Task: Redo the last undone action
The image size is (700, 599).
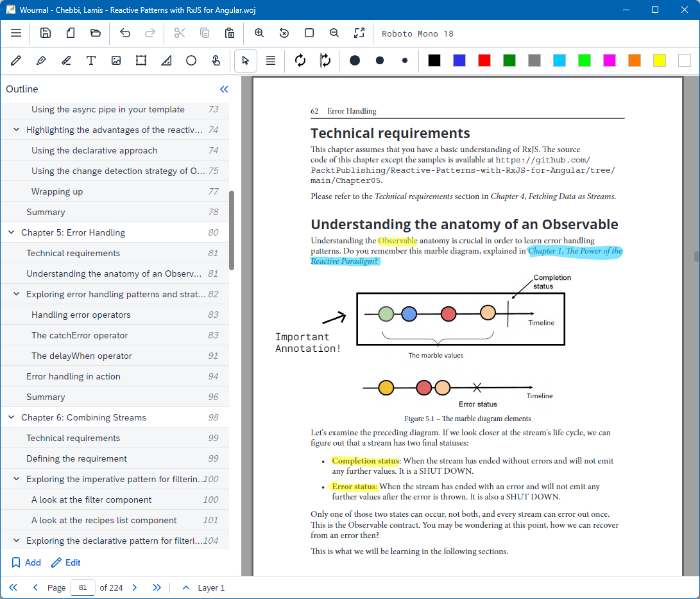Action: (150, 33)
